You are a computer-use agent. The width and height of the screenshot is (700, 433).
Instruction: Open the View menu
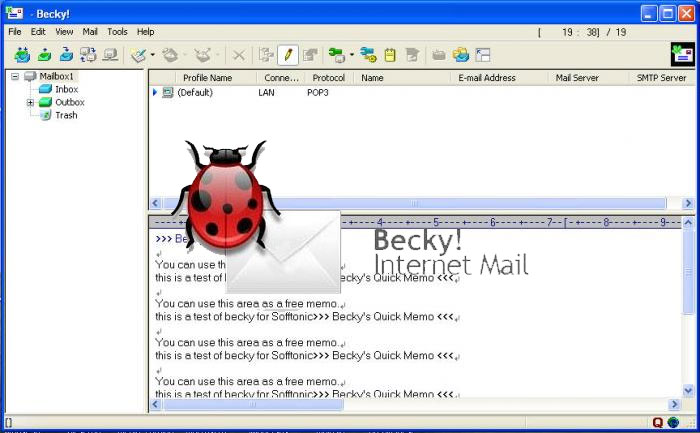(64, 32)
